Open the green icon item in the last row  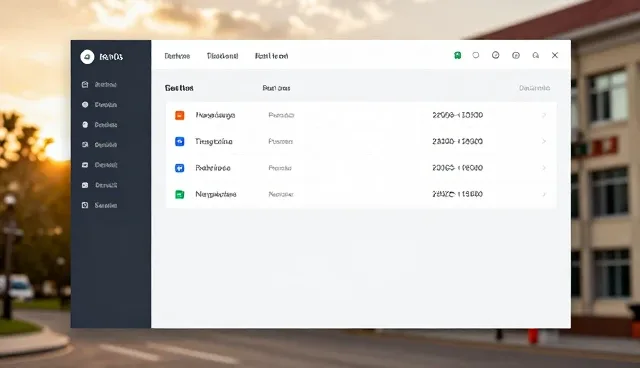coord(361,194)
